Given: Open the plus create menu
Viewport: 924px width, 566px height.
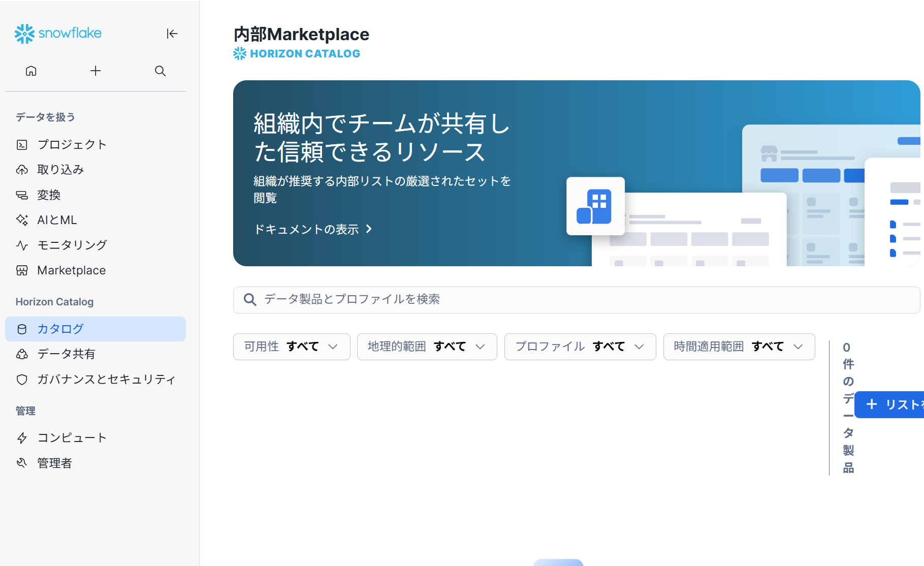Looking at the screenshot, I should [x=95, y=71].
